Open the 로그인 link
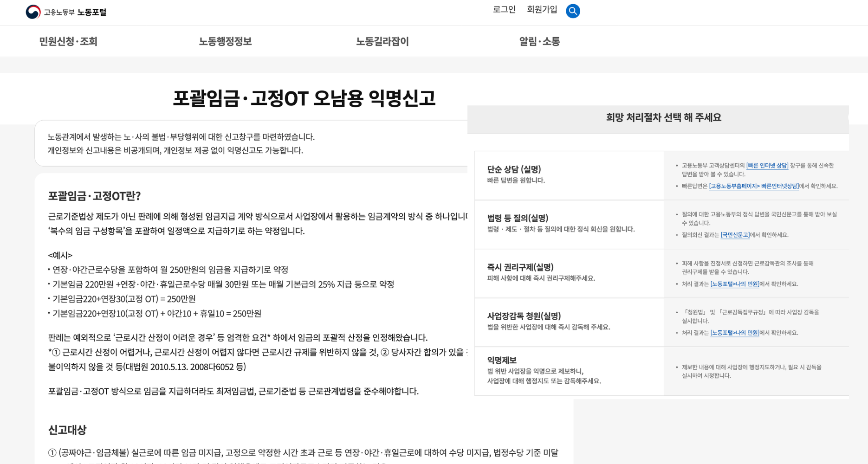 [x=504, y=10]
